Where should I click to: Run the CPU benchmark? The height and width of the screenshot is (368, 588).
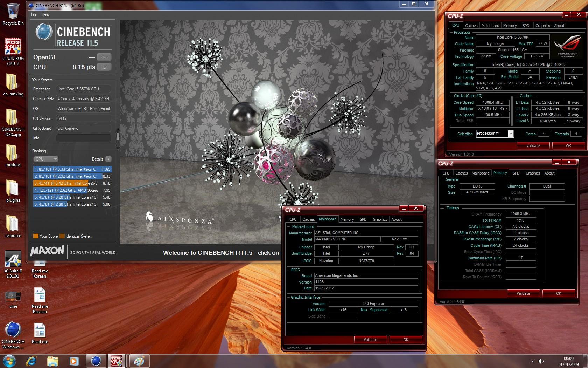(x=104, y=67)
